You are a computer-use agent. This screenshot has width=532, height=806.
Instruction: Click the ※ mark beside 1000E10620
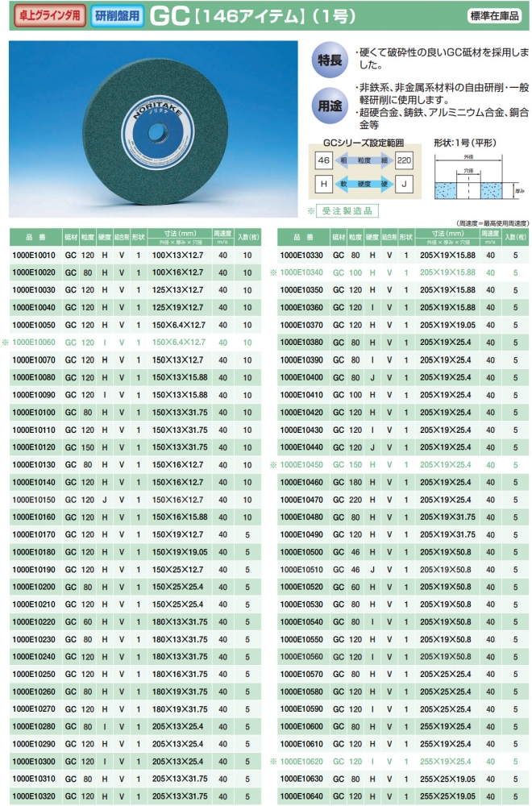pyautogui.click(x=273, y=762)
